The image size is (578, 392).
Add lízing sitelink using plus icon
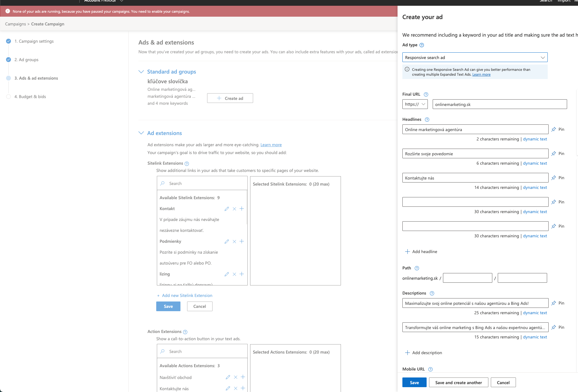coord(242,274)
